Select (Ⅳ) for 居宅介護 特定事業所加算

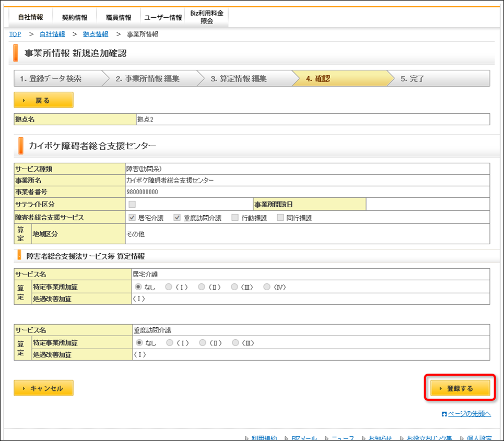(267, 287)
